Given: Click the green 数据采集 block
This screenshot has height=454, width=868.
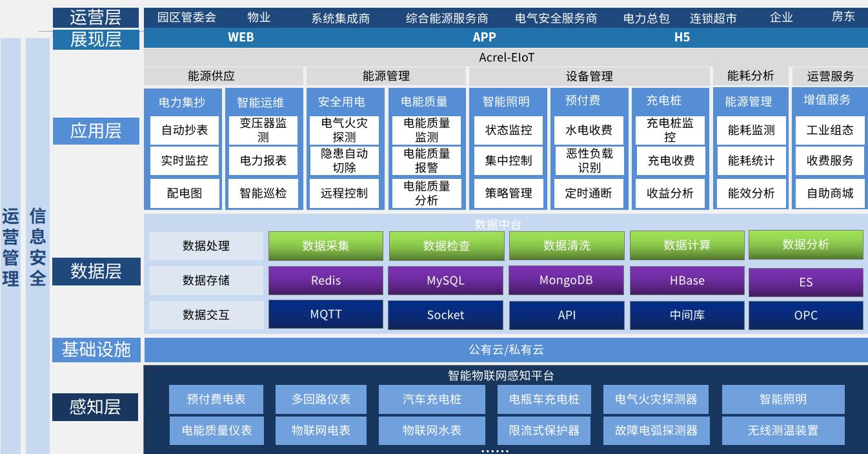Looking at the screenshot, I should click(325, 245).
